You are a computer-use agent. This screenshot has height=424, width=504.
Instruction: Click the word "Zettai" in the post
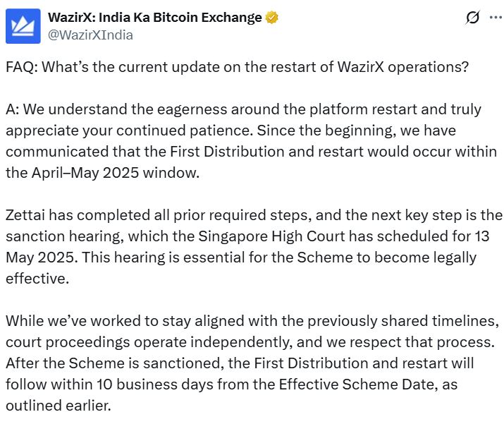[x=27, y=217]
